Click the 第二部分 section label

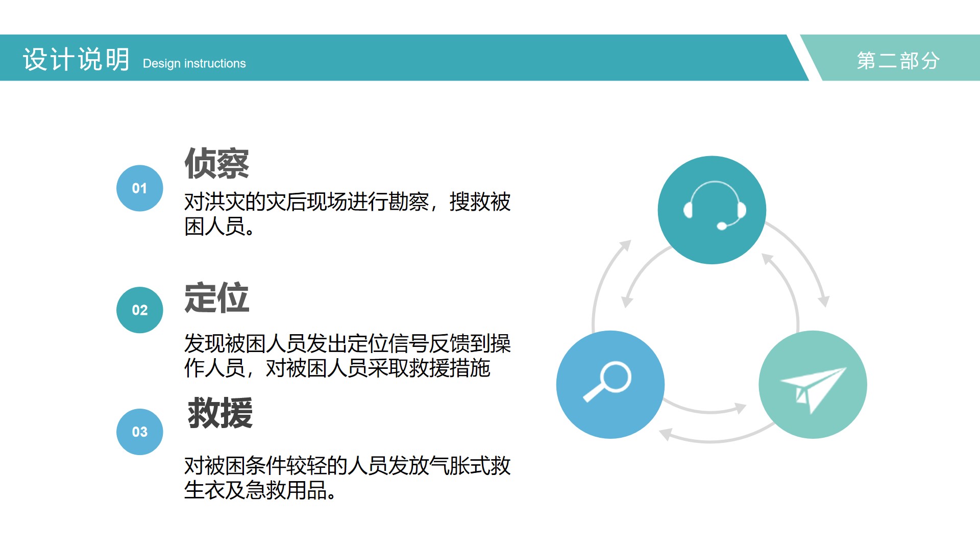(898, 61)
